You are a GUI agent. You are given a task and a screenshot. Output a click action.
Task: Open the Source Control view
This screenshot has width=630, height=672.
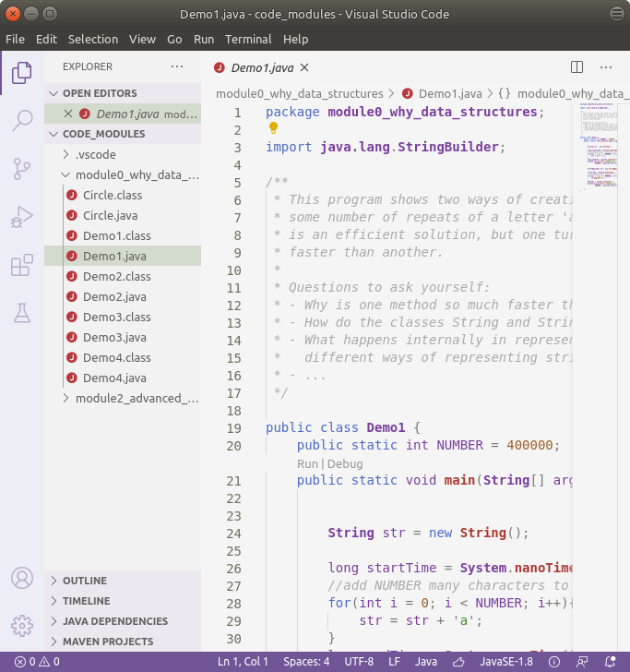pyautogui.click(x=22, y=169)
